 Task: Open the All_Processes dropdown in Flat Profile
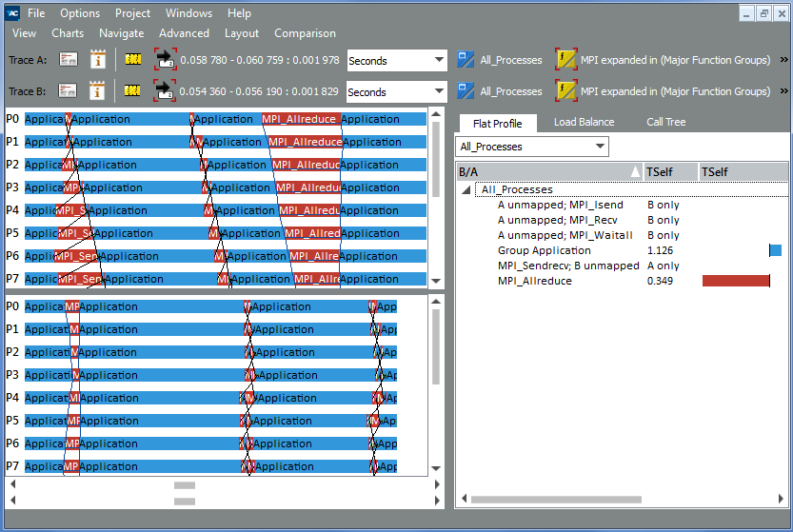(531, 147)
